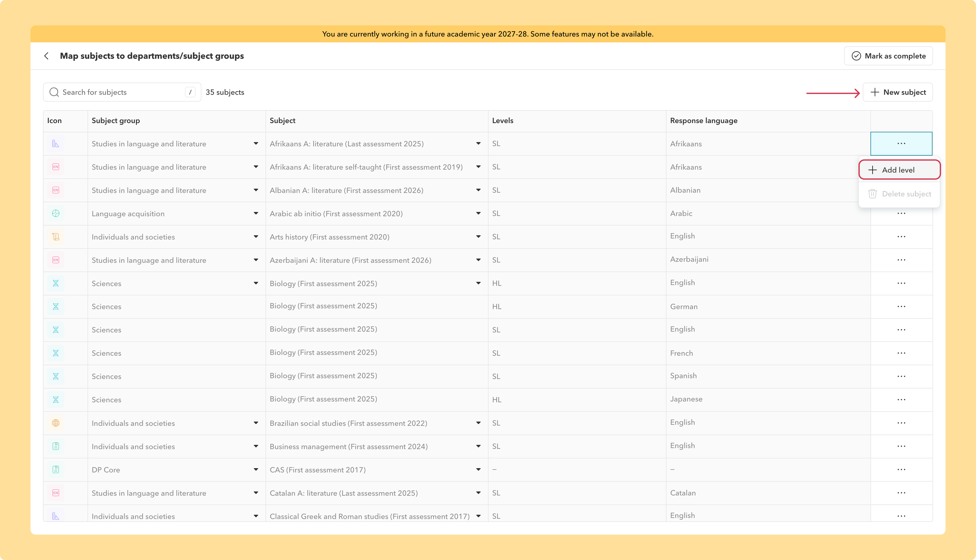
Task: Focus the Search for subjects field
Action: [x=122, y=92]
